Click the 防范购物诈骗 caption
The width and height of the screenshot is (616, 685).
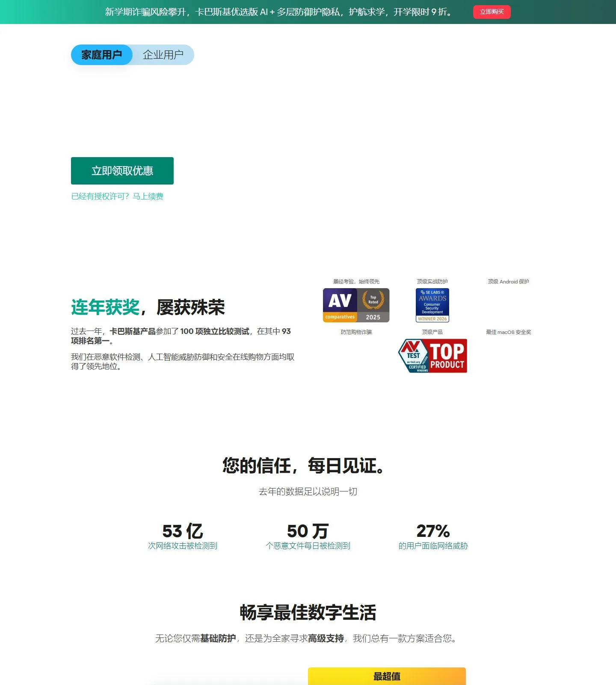(356, 332)
